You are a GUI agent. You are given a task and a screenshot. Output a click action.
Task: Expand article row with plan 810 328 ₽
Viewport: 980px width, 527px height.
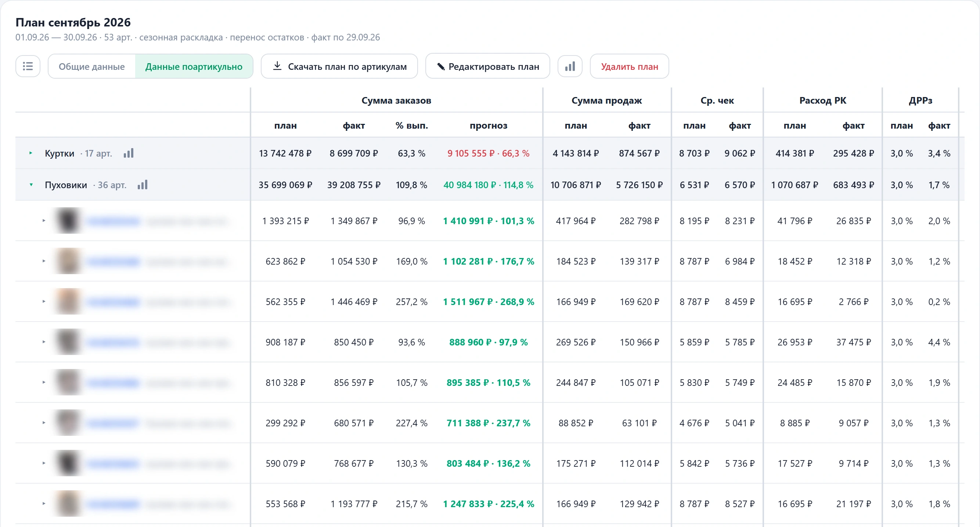pyautogui.click(x=44, y=382)
